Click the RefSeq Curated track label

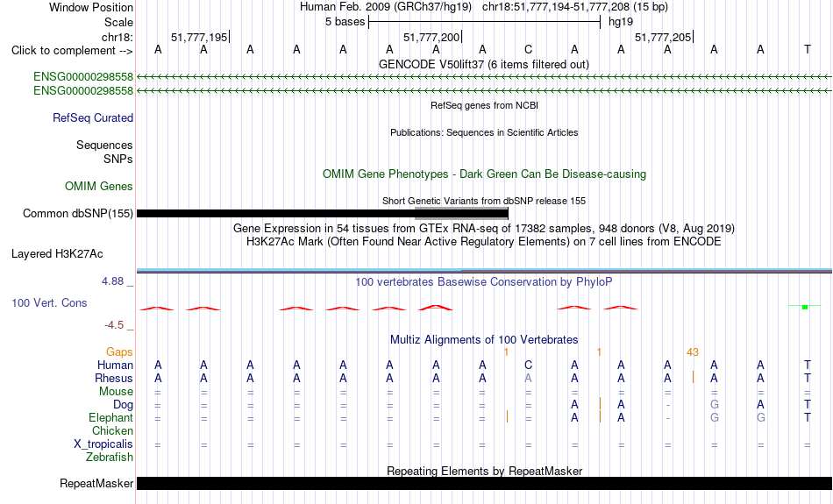point(92,118)
